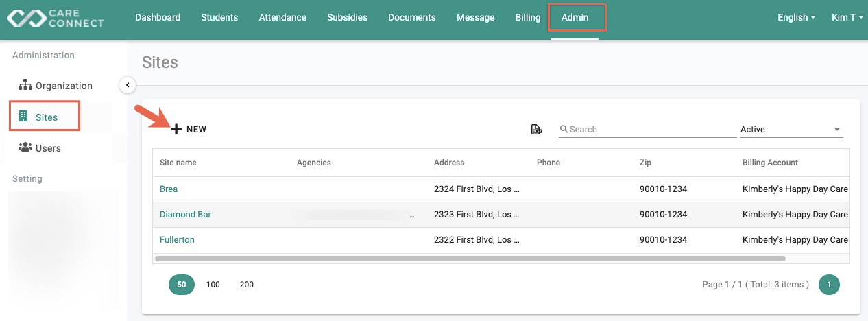The image size is (868, 321).
Task: Go to the Billing tab
Action: 528,17
